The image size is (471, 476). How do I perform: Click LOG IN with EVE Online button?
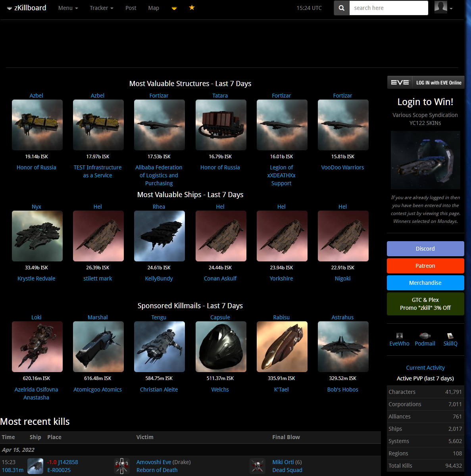coord(426,83)
